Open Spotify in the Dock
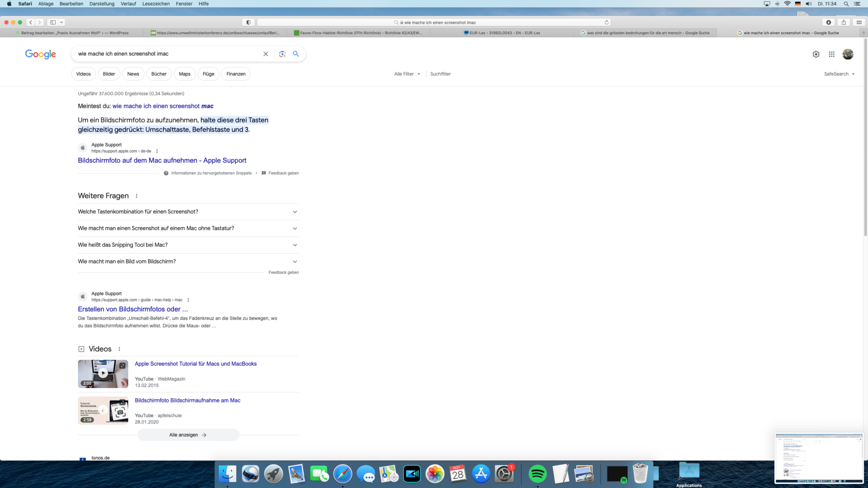 (537, 474)
